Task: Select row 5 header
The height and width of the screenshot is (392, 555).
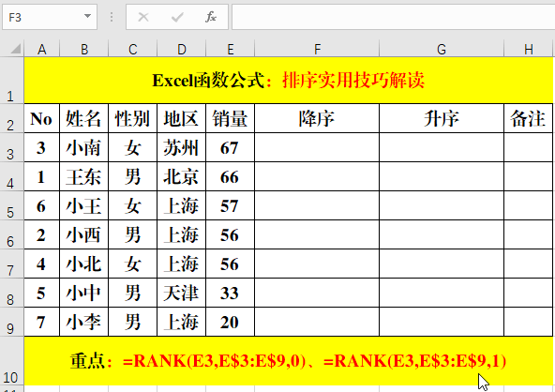Action: pyautogui.click(x=11, y=205)
